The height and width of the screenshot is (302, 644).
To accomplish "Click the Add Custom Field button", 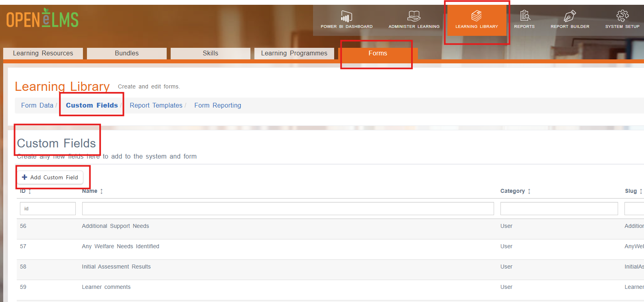I will (50, 177).
